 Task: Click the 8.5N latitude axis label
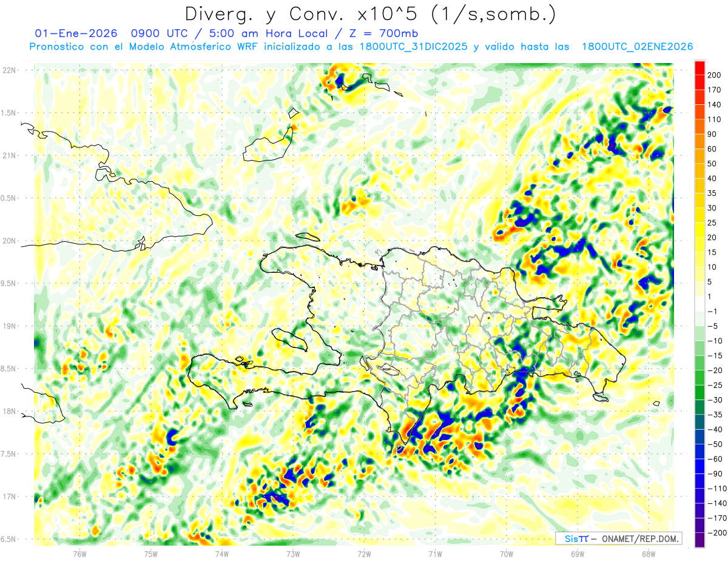point(9,369)
